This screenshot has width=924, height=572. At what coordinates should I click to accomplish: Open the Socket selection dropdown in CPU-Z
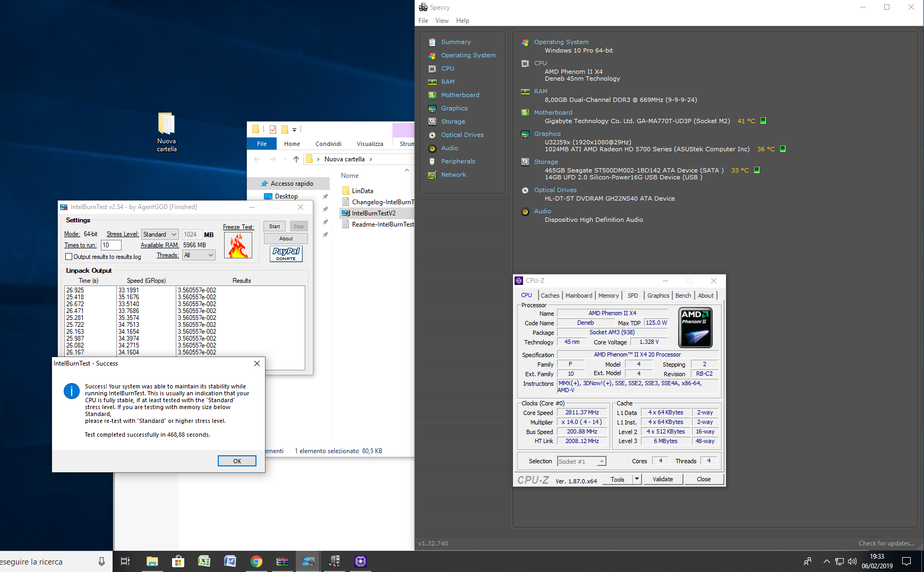581,462
